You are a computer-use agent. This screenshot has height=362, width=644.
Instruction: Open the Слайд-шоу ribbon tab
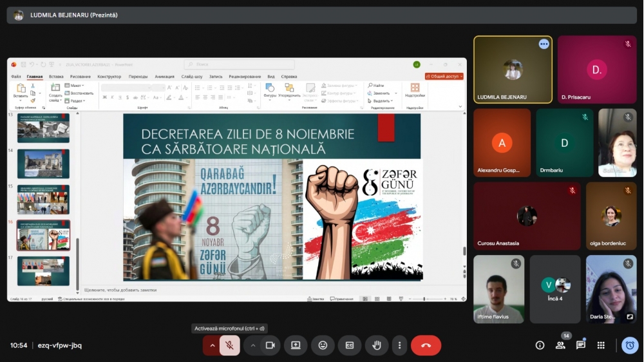coord(192,77)
